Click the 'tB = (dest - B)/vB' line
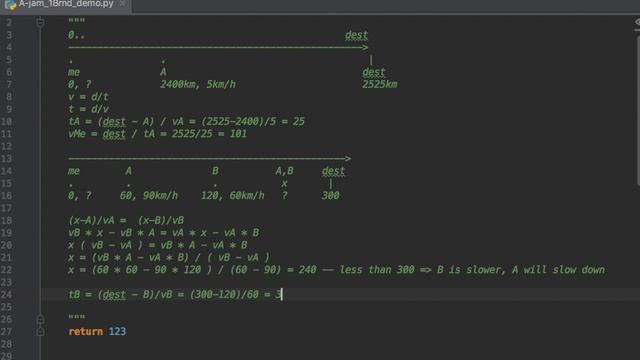 click(175, 295)
